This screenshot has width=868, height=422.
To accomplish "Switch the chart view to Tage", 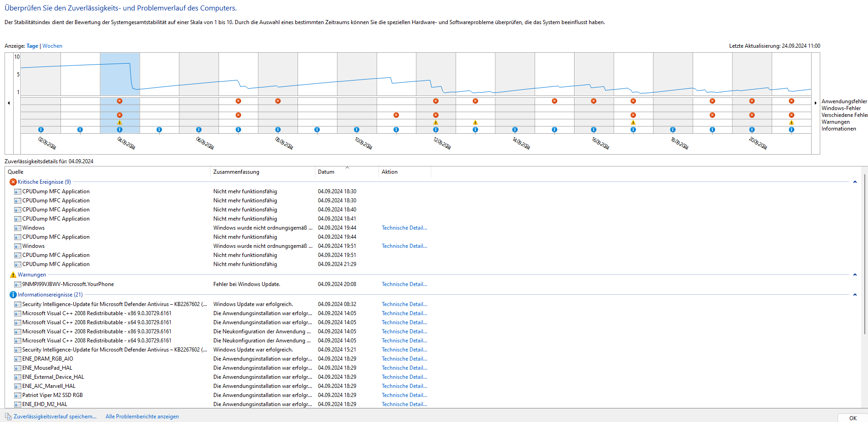I will [x=32, y=46].
